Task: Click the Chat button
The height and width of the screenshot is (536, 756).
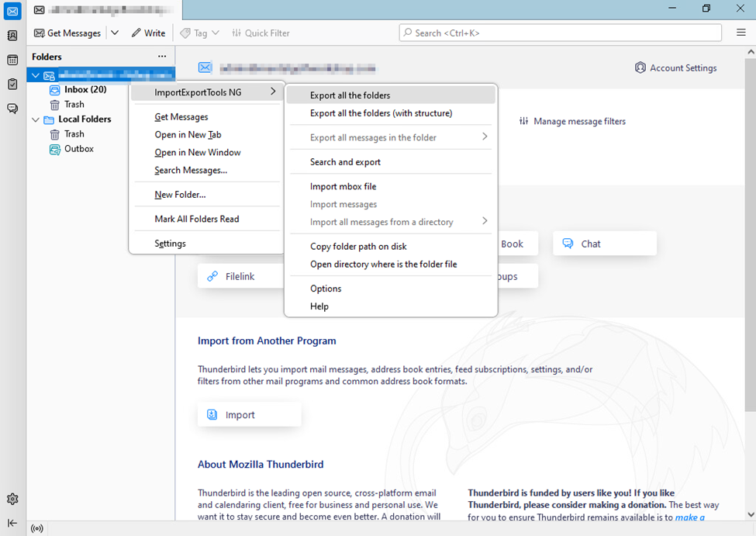Action: pos(605,244)
